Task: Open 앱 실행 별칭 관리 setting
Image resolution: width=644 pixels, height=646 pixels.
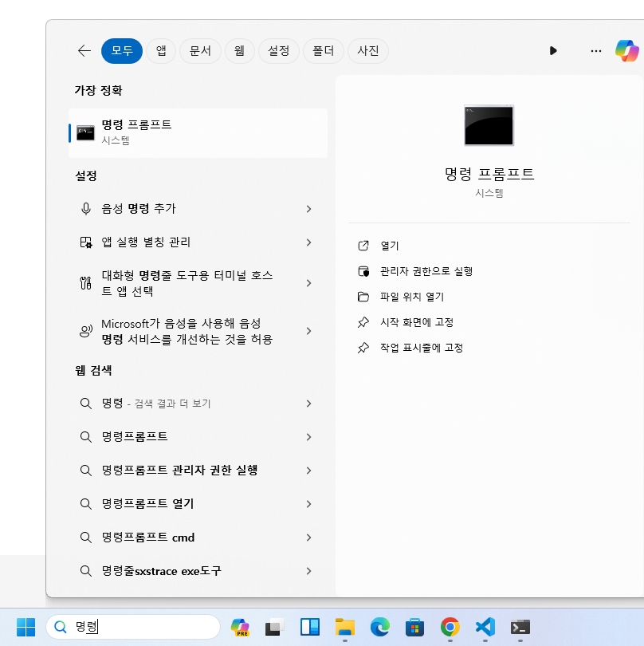Action: click(198, 242)
